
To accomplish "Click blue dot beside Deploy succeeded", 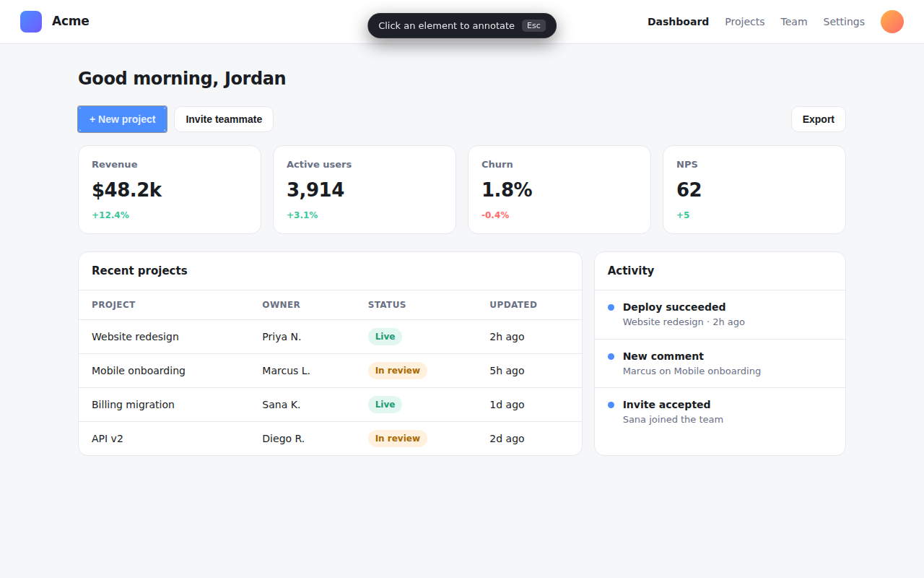I will point(611,307).
